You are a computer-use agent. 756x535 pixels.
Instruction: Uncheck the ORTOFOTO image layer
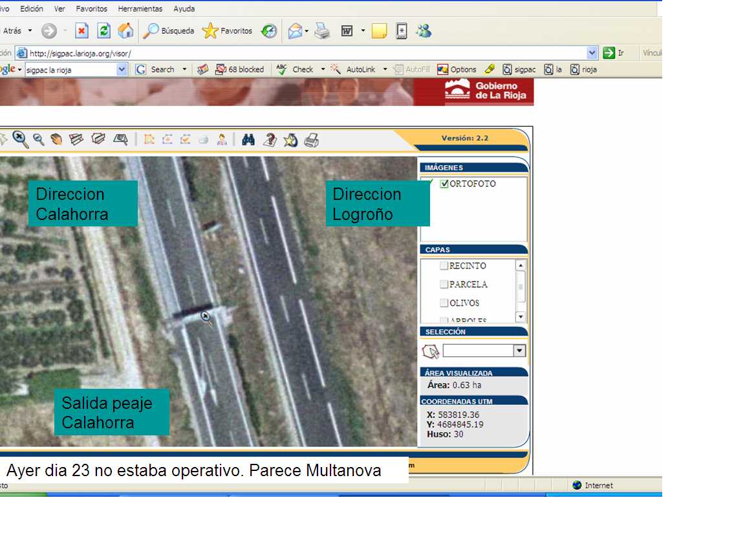coord(444,184)
